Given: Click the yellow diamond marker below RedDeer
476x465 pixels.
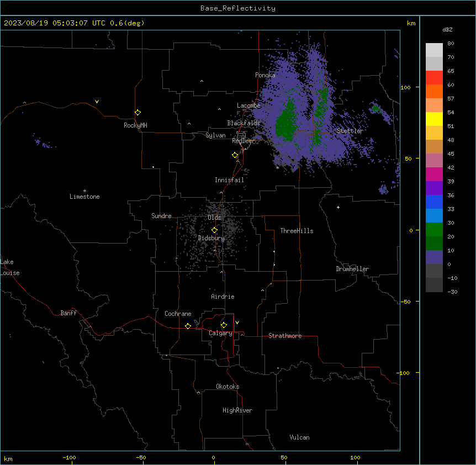Looking at the screenshot, I should (235, 155).
